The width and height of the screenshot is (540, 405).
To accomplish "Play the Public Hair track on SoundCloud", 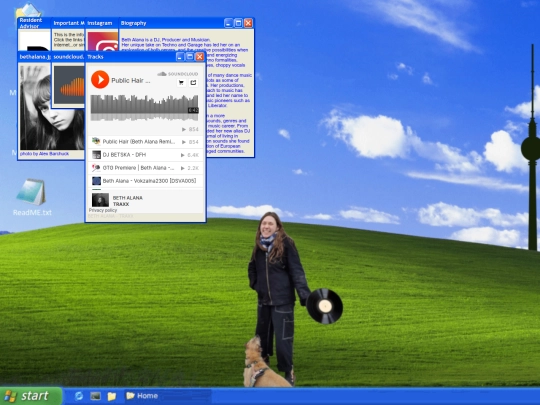I will (100, 80).
